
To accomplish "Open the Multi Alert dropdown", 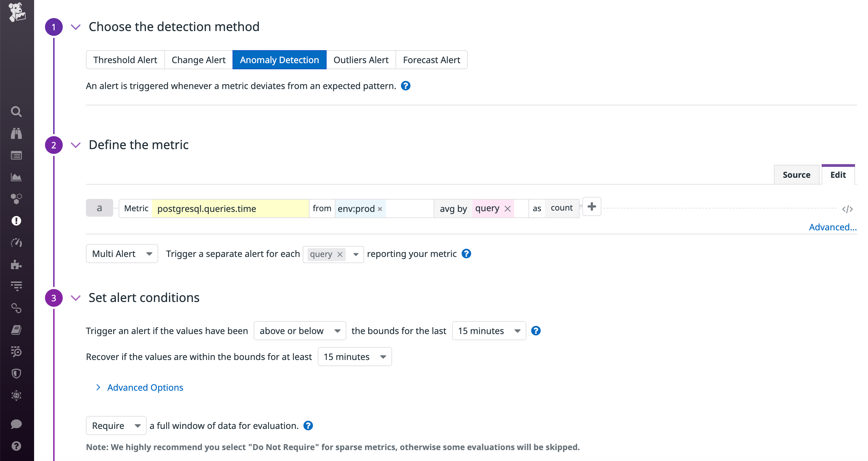I will pos(121,254).
